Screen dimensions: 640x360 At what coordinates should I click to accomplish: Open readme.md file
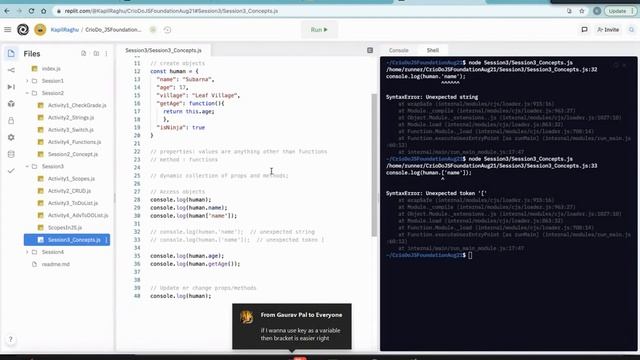56,264
